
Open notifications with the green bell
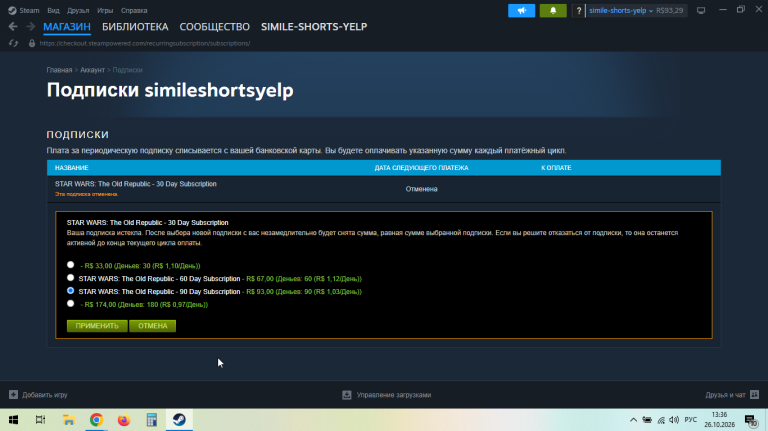[x=553, y=10]
